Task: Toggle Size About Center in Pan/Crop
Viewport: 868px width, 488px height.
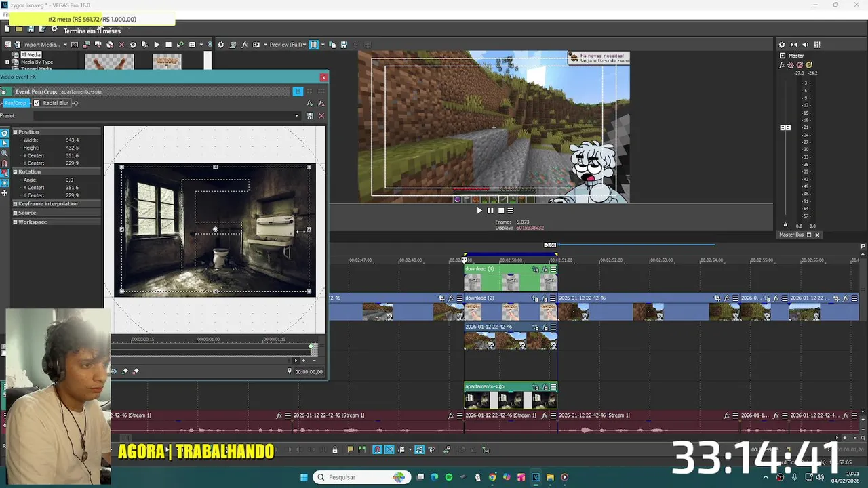Action: point(4,183)
